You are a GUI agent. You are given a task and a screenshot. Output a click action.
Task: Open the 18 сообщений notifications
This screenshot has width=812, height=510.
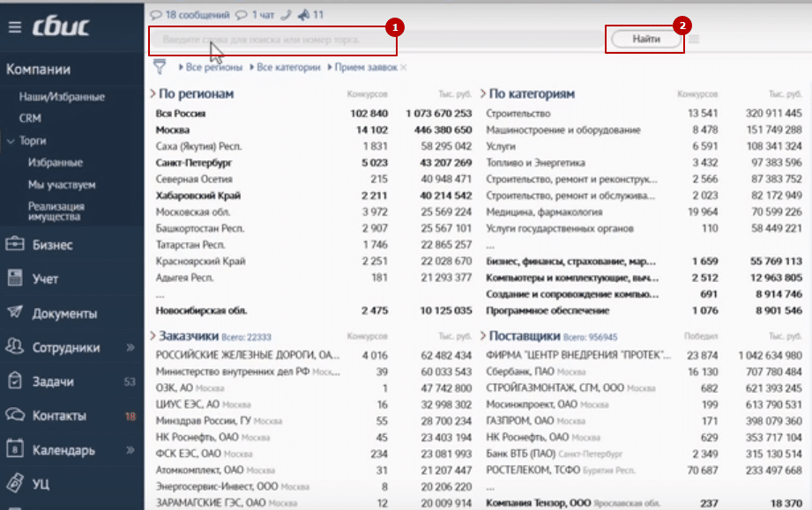pos(190,15)
